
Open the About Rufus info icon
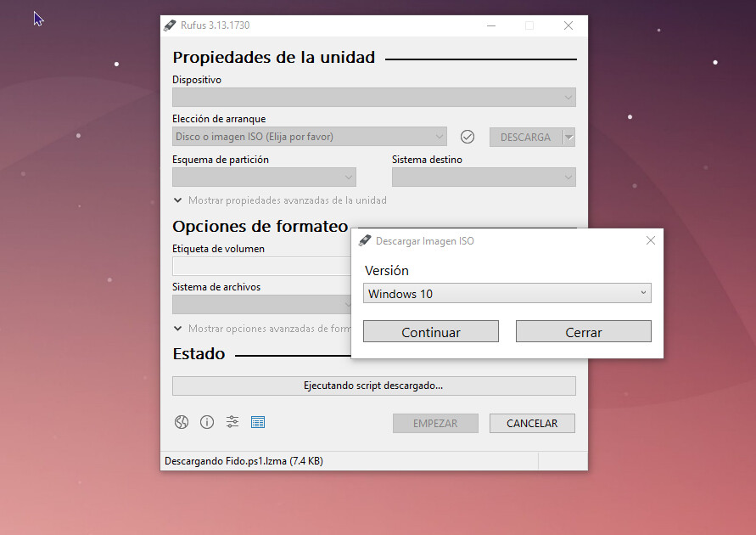206,422
